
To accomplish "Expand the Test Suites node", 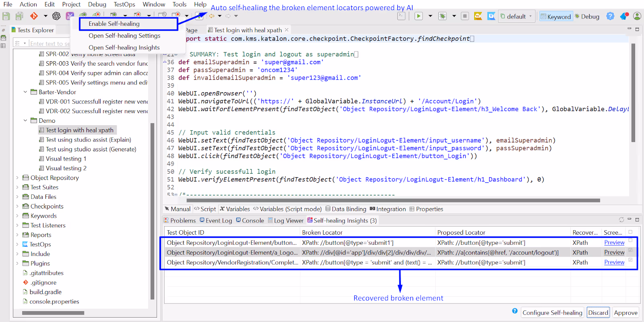I will (x=17, y=187).
